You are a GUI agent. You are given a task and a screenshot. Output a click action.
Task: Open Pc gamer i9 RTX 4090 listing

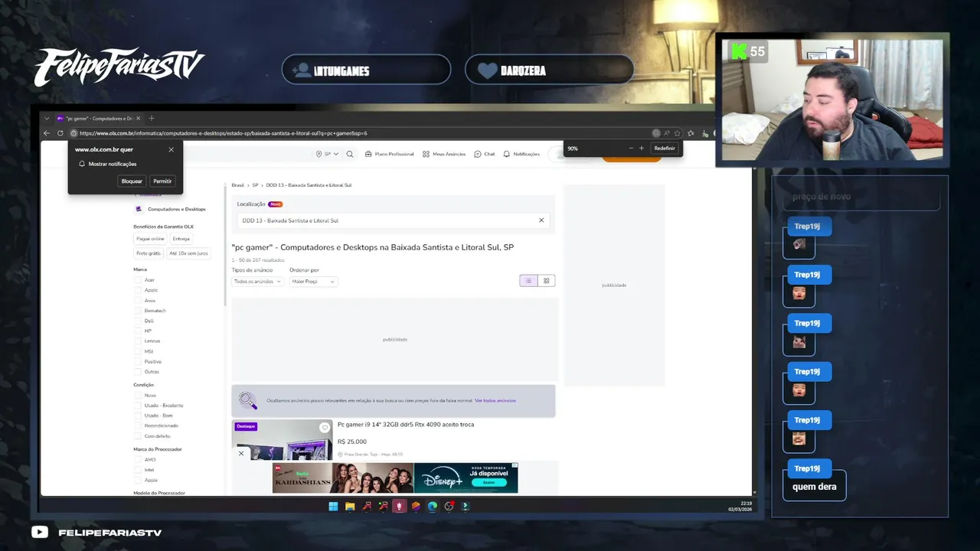click(406, 425)
